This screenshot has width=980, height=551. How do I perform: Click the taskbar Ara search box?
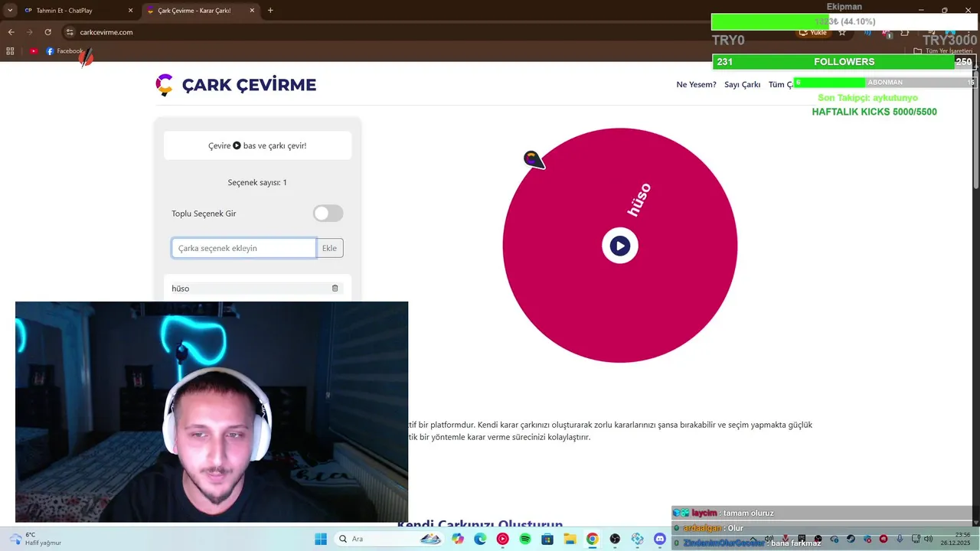pyautogui.click(x=390, y=539)
